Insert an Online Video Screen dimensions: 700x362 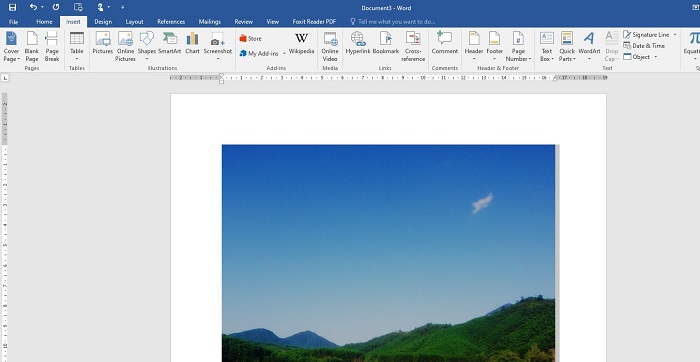point(330,46)
